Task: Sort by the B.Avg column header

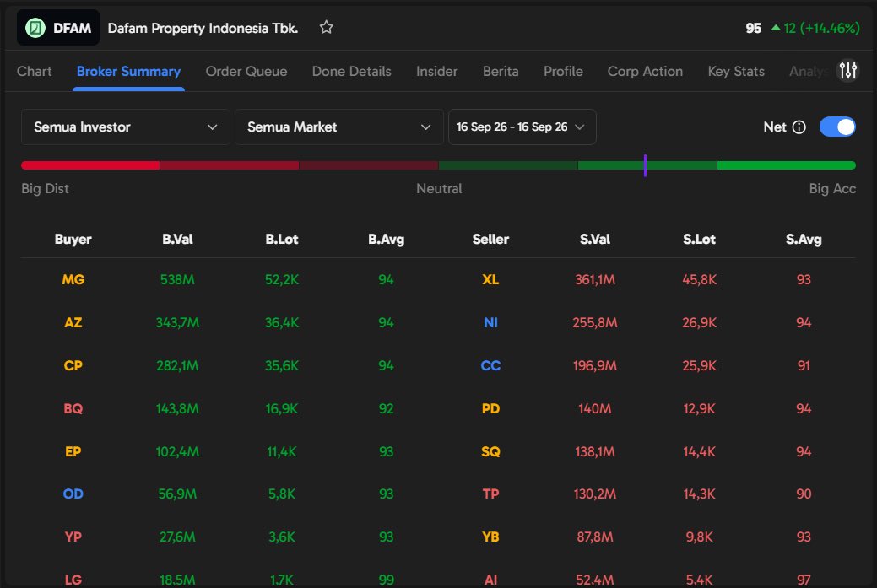Action: pos(386,240)
